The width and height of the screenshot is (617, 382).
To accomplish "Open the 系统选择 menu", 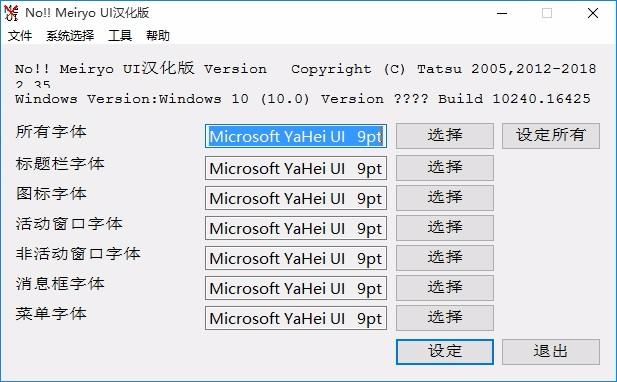I will [70, 36].
